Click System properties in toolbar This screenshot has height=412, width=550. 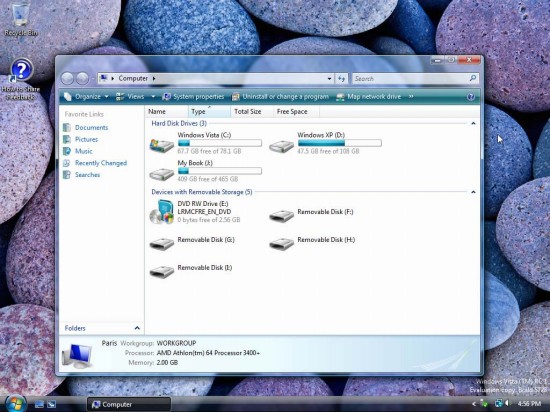pyautogui.click(x=193, y=97)
